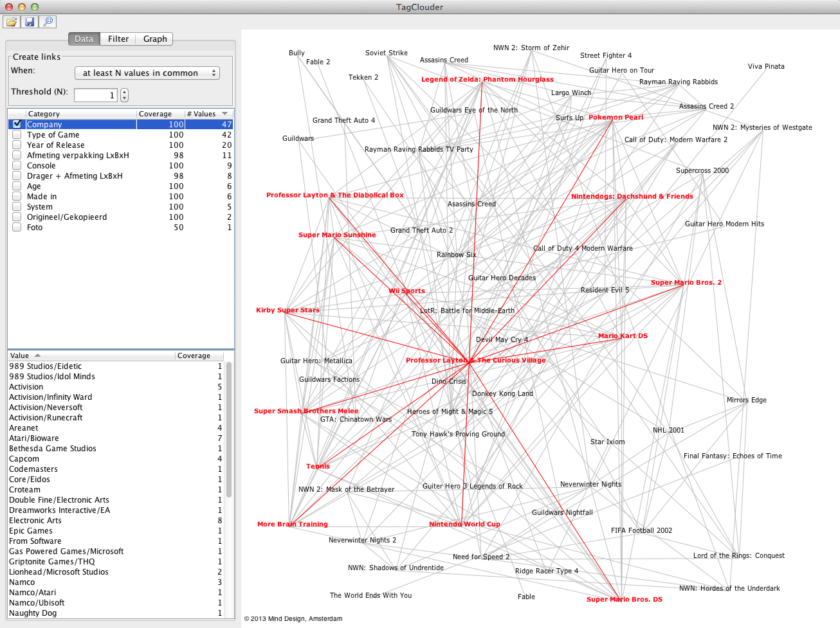Tick the Year of Release checkbox
The height and width of the screenshot is (628, 840).
pos(17,145)
